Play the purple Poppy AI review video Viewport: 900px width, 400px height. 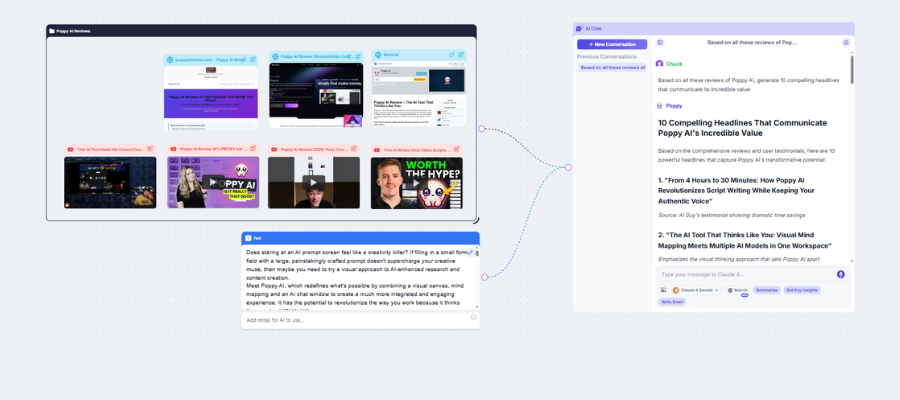click(x=213, y=182)
